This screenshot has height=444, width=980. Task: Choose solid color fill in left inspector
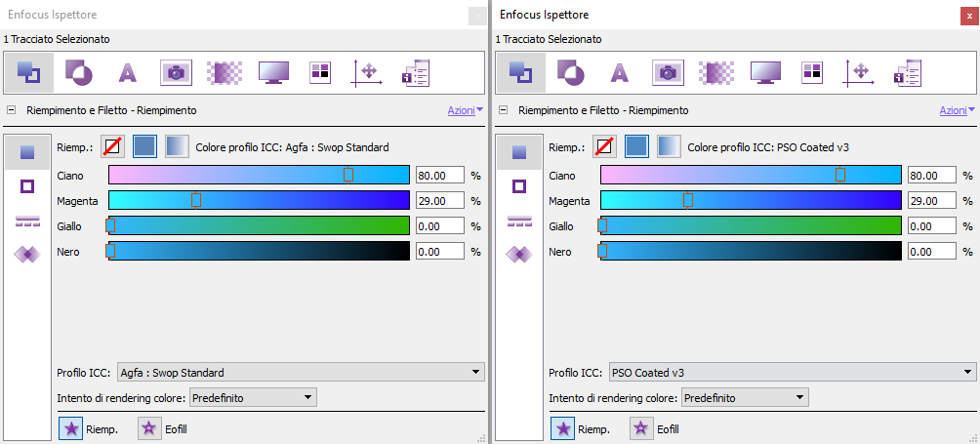click(x=145, y=147)
